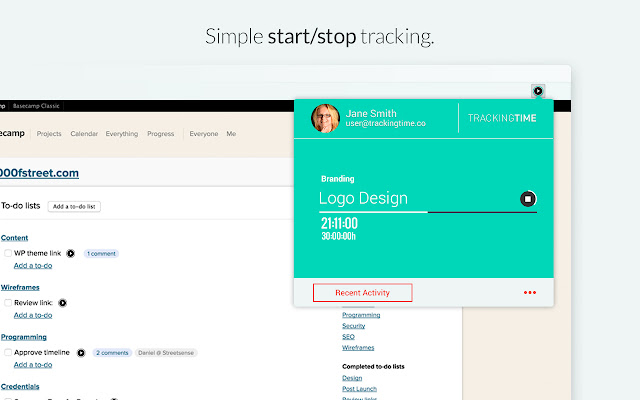This screenshot has height=400, width=640.
Task: Click Jane Smith's profile avatar
Action: (326, 118)
